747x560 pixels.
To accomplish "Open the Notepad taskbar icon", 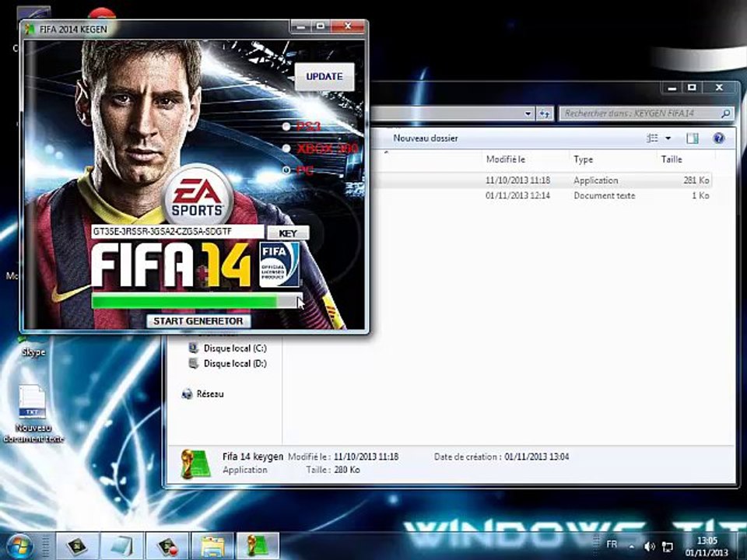I will [122, 546].
